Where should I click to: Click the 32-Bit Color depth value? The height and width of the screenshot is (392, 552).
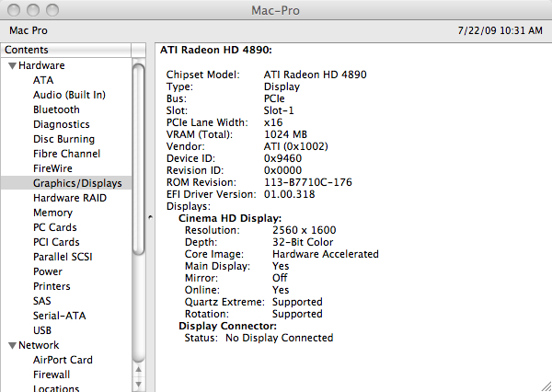[303, 242]
